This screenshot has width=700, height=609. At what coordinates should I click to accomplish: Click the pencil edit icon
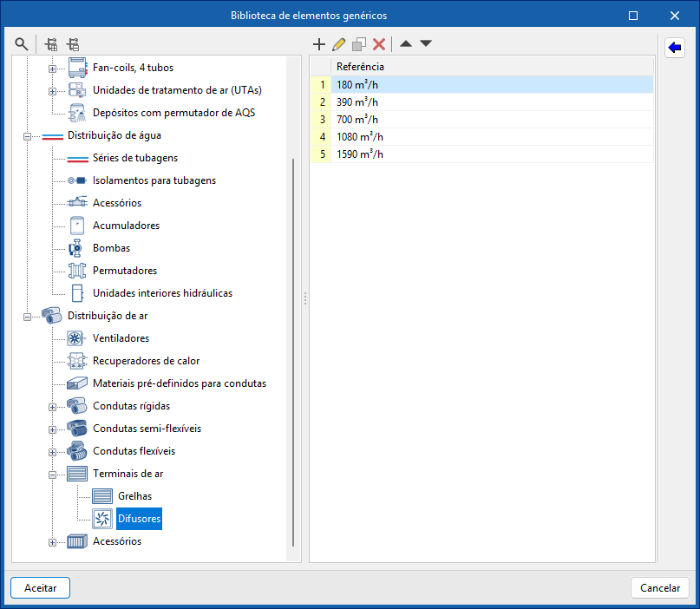[x=338, y=43]
